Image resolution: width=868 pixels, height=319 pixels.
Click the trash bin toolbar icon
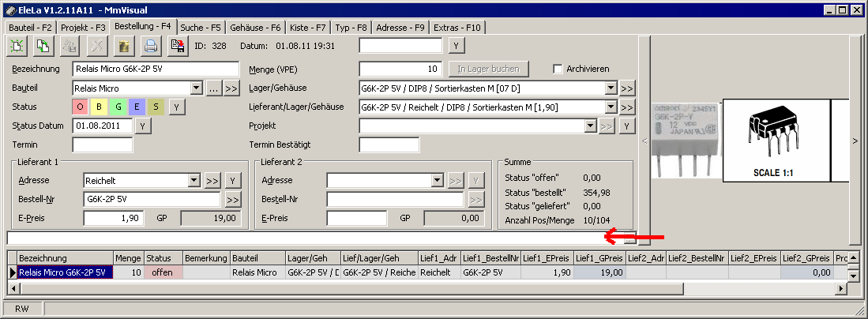pos(125,46)
